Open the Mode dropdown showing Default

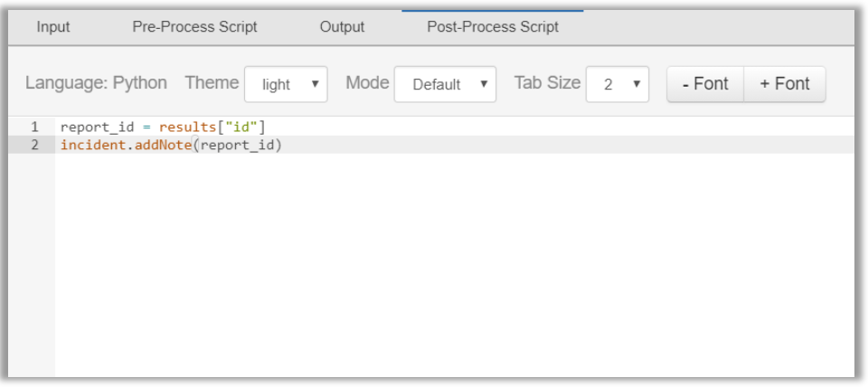pos(445,84)
